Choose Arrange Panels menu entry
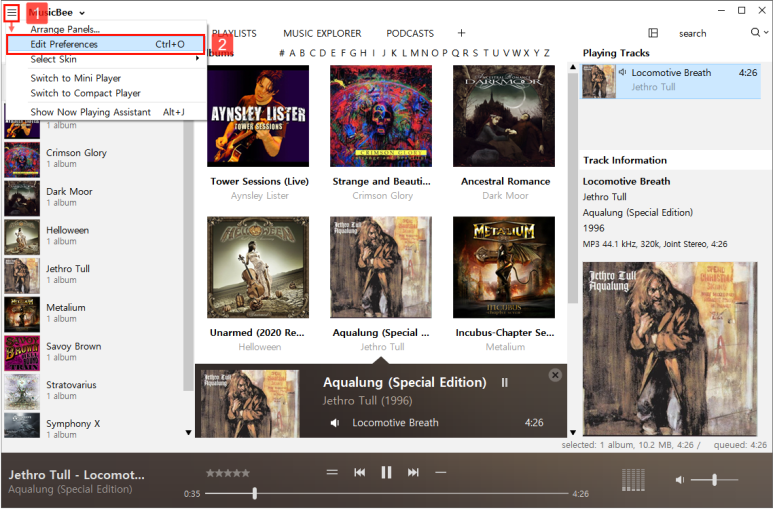This screenshot has width=773, height=509. click(65, 29)
